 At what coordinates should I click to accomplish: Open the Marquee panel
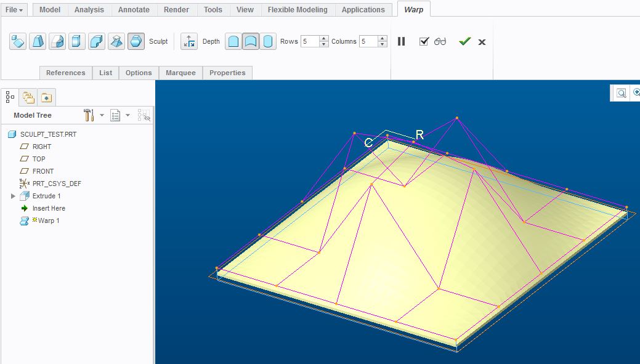[x=181, y=73]
